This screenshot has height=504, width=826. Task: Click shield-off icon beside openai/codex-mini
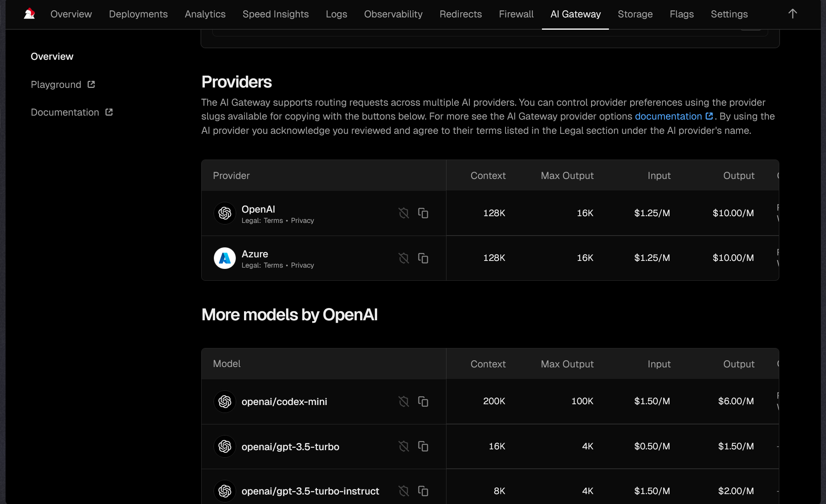404,401
